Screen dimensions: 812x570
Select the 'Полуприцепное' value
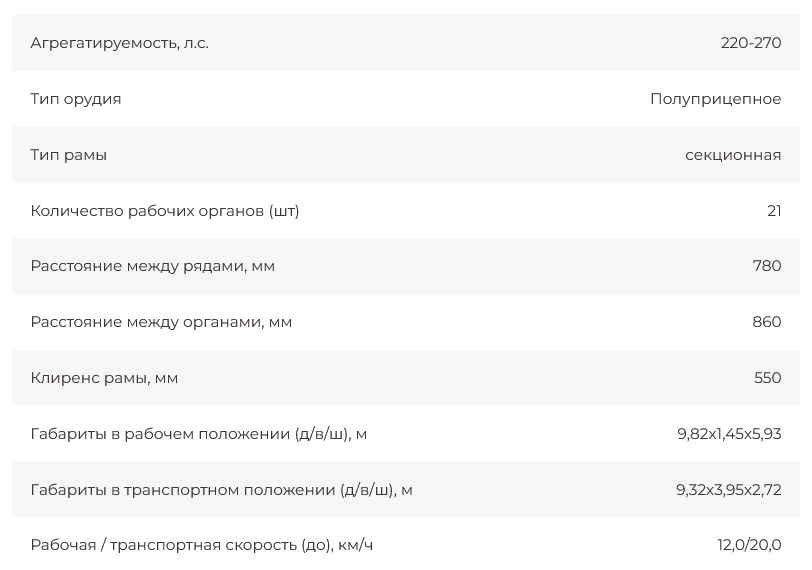tap(715, 99)
